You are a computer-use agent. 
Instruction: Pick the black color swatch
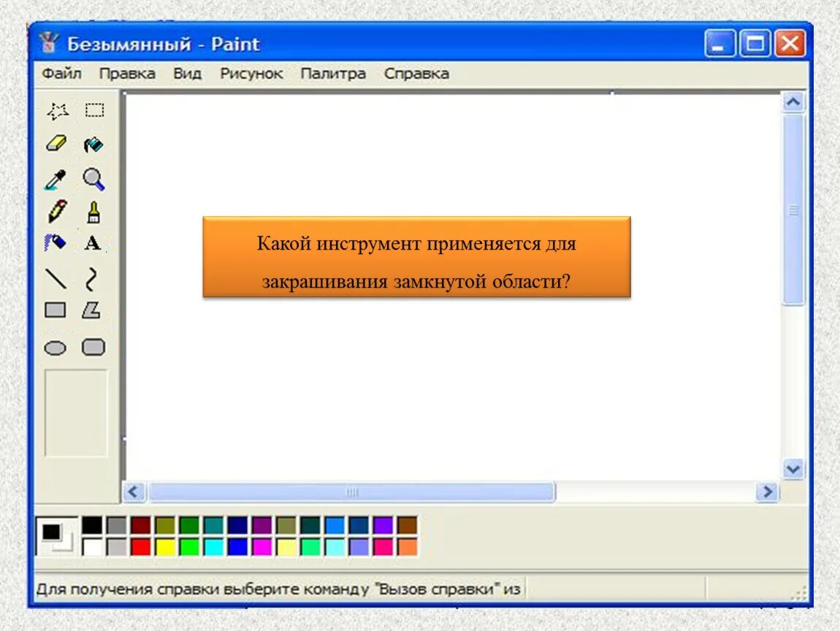click(92, 525)
